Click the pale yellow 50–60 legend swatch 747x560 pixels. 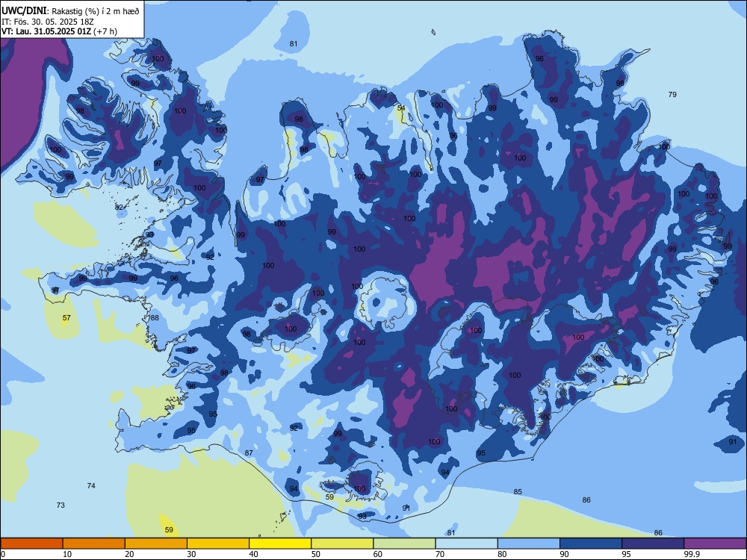tap(342, 544)
